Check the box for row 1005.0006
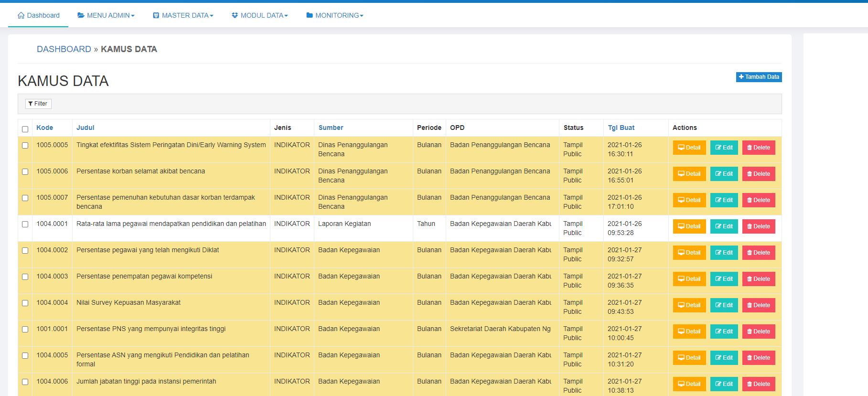The image size is (868, 396). coord(25,171)
